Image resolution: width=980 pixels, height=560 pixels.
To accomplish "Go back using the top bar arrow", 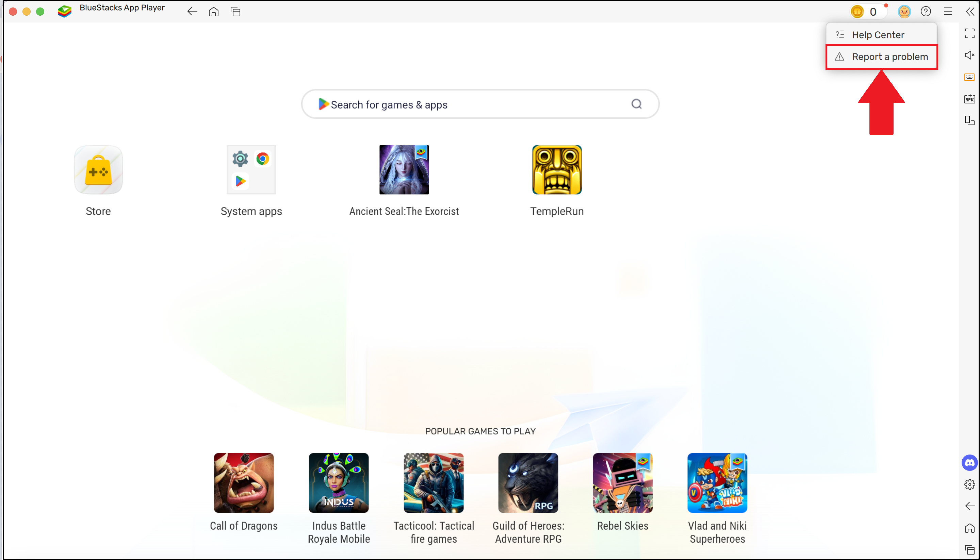I will tap(192, 12).
